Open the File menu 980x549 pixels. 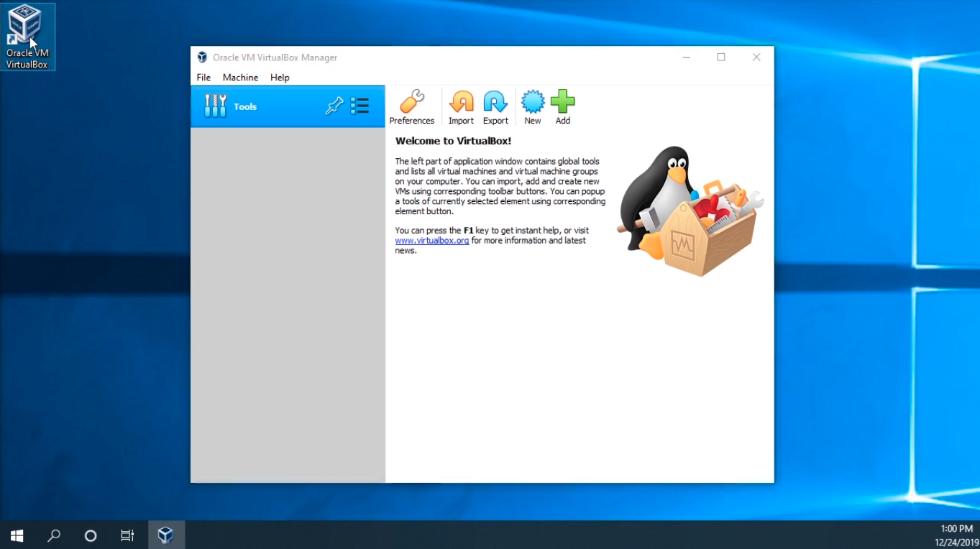pyautogui.click(x=203, y=78)
